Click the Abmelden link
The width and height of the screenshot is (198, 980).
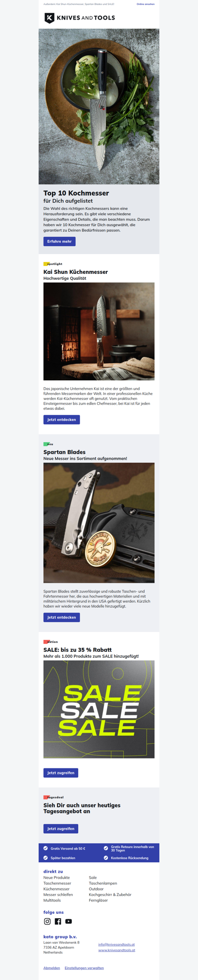52,968
